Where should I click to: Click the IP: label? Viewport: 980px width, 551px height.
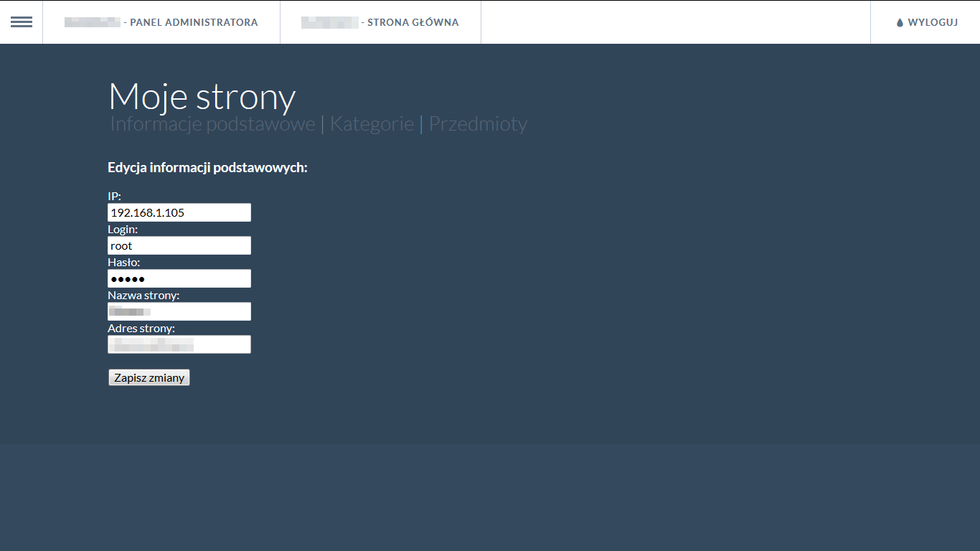click(x=115, y=197)
